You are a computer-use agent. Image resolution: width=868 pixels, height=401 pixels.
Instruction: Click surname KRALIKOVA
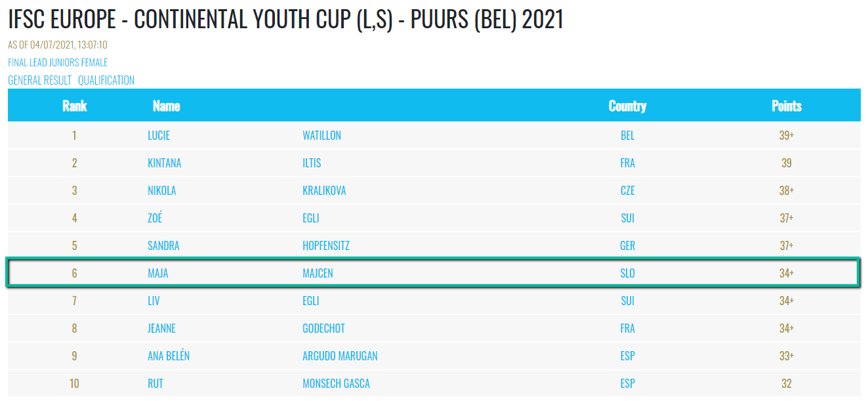pyautogui.click(x=324, y=191)
